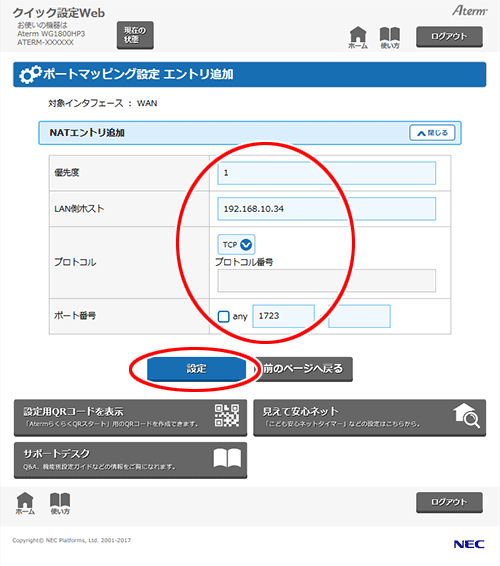
Task: Apply settings with the 設定 button
Action: (196, 369)
